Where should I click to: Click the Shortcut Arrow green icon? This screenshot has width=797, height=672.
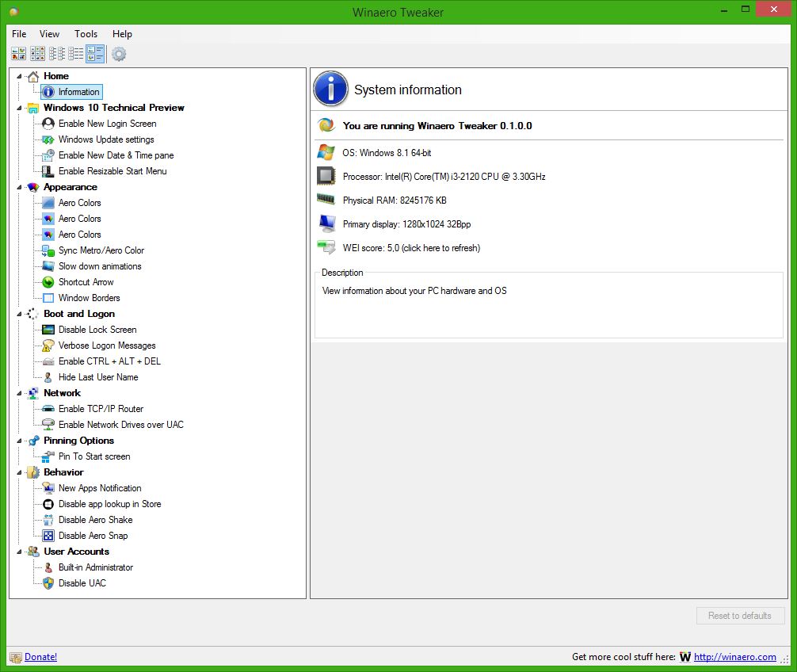pos(48,282)
